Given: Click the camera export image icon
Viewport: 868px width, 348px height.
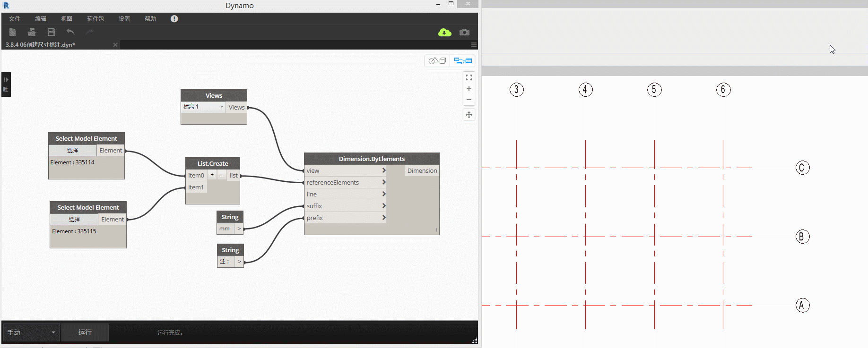Looking at the screenshot, I should coord(465,32).
